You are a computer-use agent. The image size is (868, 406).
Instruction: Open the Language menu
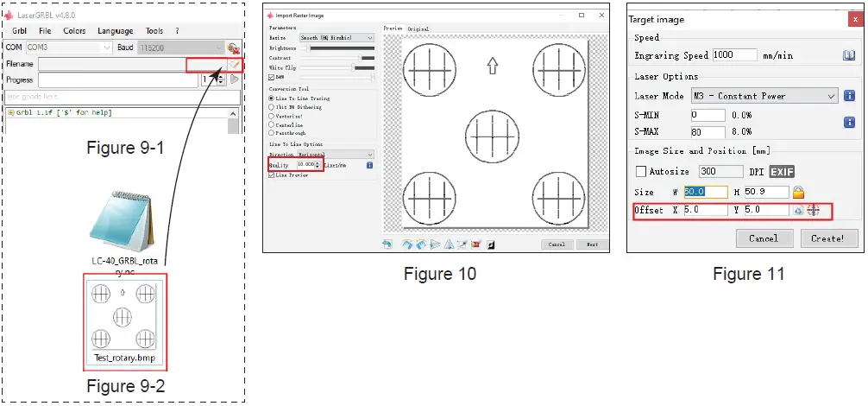click(x=115, y=31)
